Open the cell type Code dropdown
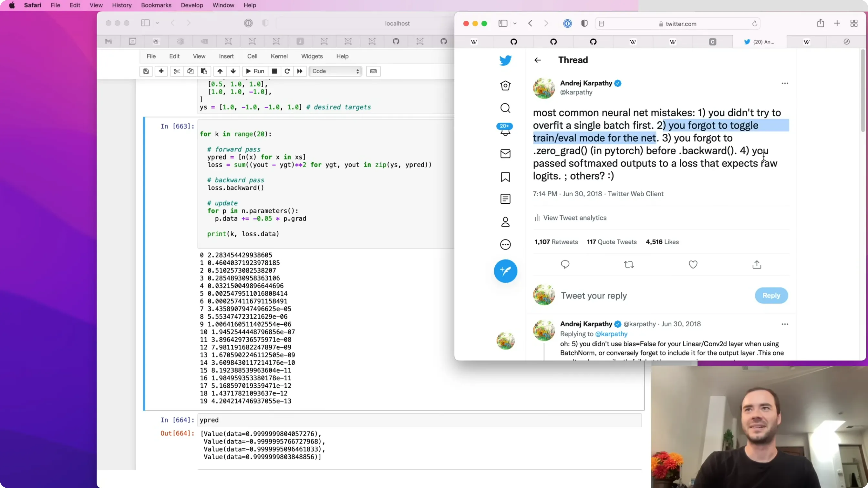868x488 pixels. (335, 71)
